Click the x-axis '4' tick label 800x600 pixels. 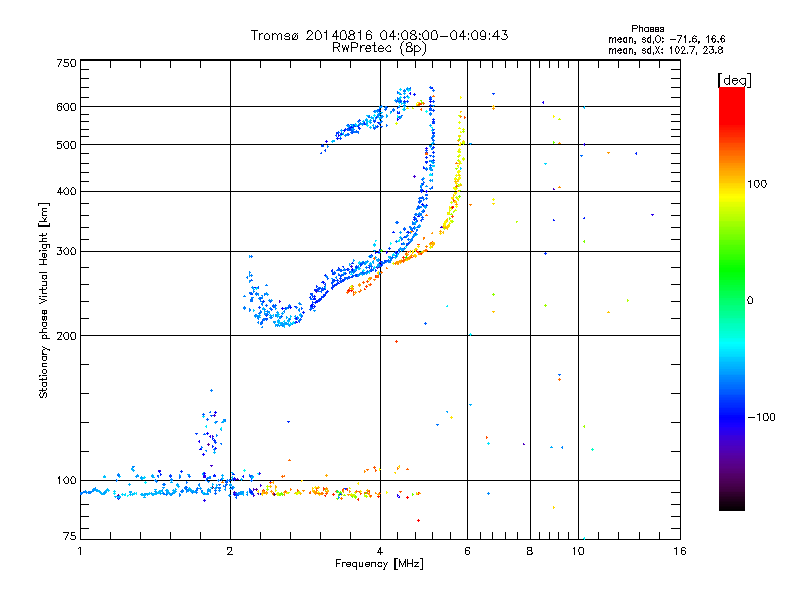tap(380, 551)
